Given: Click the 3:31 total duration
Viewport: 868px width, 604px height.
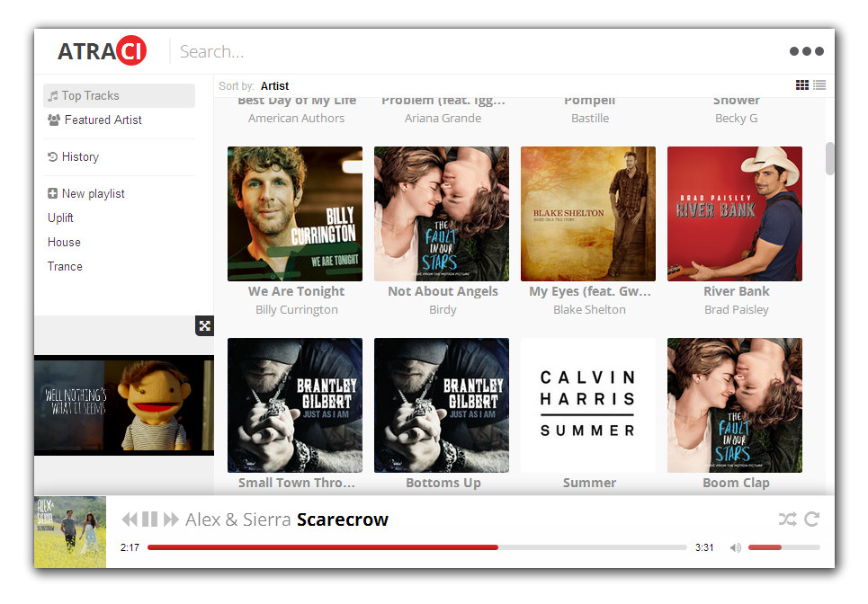Looking at the screenshot, I should coord(704,547).
